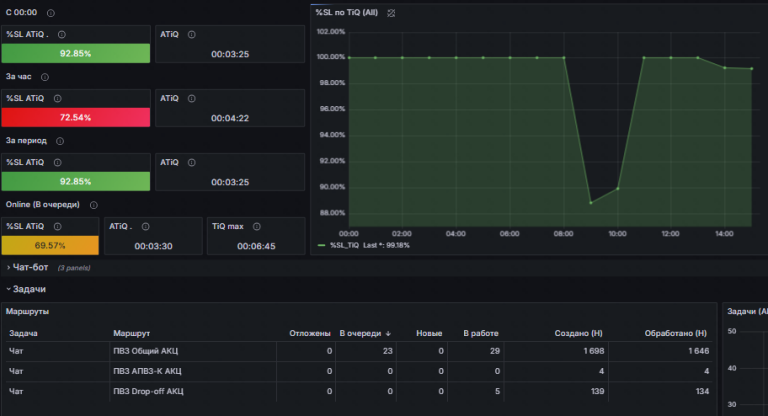The width and height of the screenshot is (768, 416).
Task: Click the '14:00' x-axis time label
Action: (x=724, y=234)
